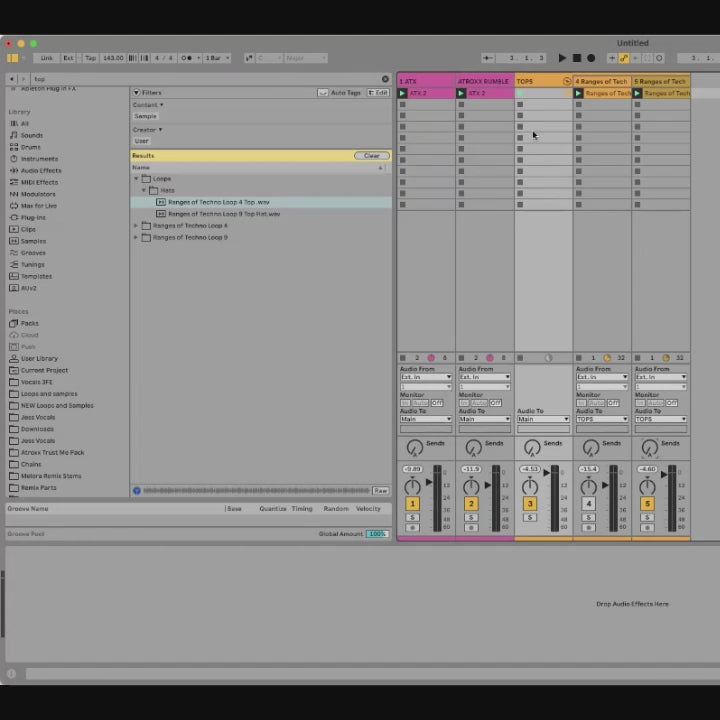Click the Stop button in the transport
Image resolution: width=720 pixels, height=720 pixels.
tap(576, 58)
